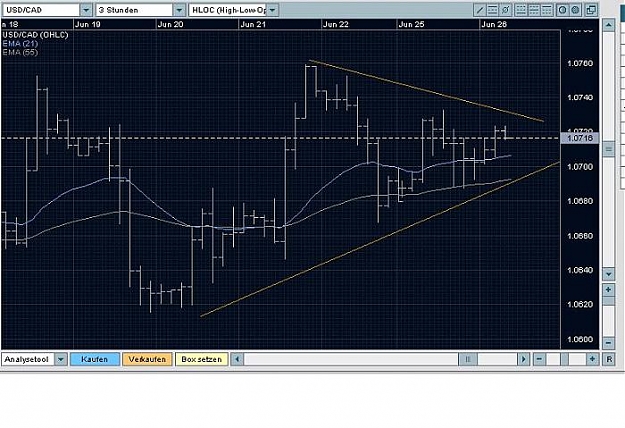Click the horizontal scrollbar left arrow
The height and width of the screenshot is (428, 625).
237,359
